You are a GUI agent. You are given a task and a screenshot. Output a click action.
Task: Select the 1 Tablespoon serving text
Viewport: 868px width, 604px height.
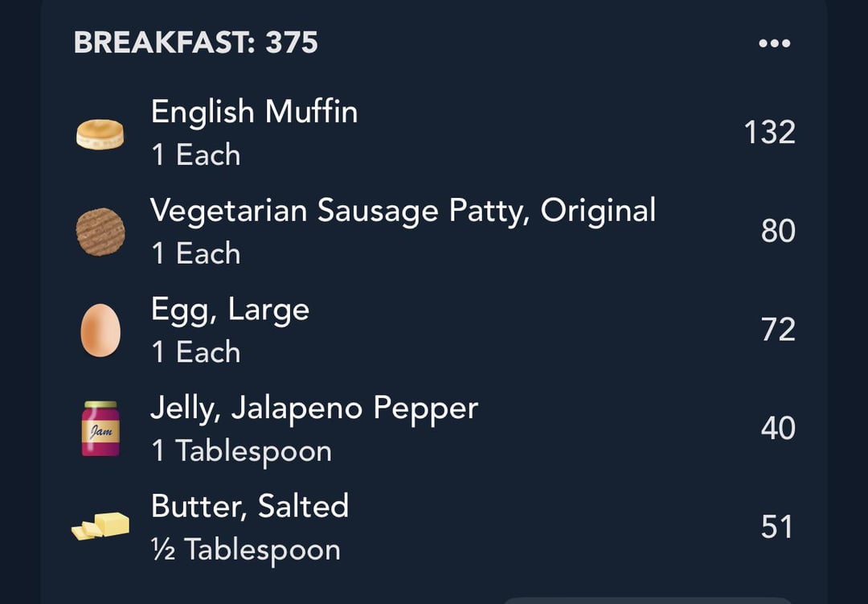pyautogui.click(x=241, y=452)
